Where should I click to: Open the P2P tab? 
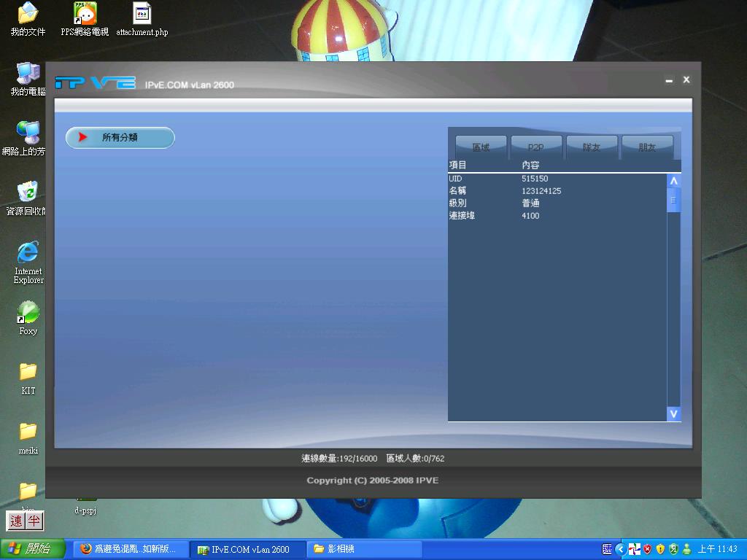point(536,147)
